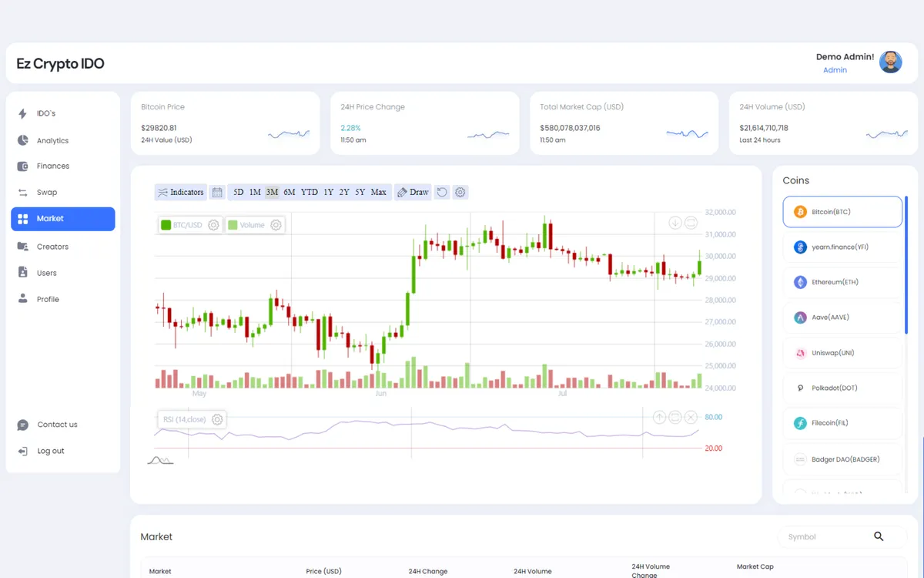This screenshot has height=578, width=924.
Task: Click the Finances wallet icon
Action: click(x=22, y=166)
